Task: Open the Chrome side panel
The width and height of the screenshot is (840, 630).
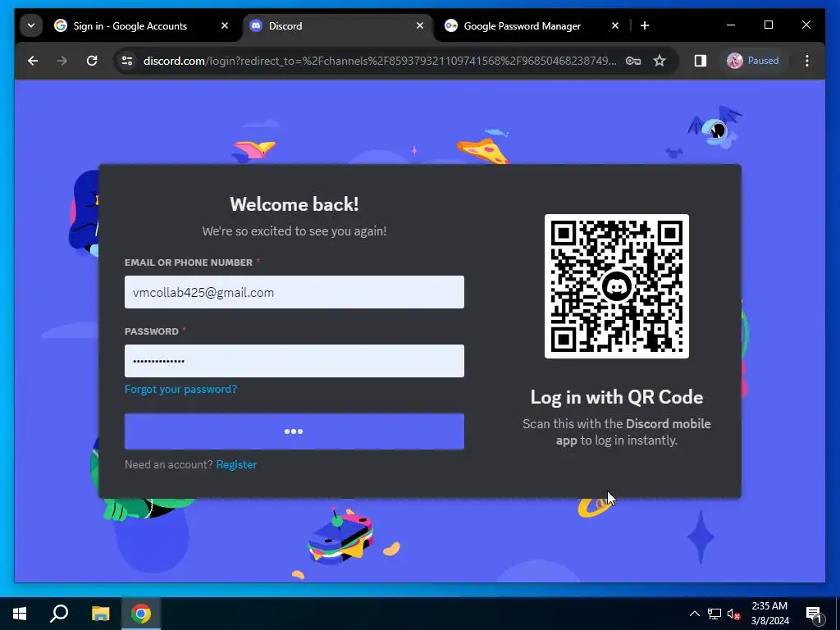Action: pyautogui.click(x=701, y=61)
